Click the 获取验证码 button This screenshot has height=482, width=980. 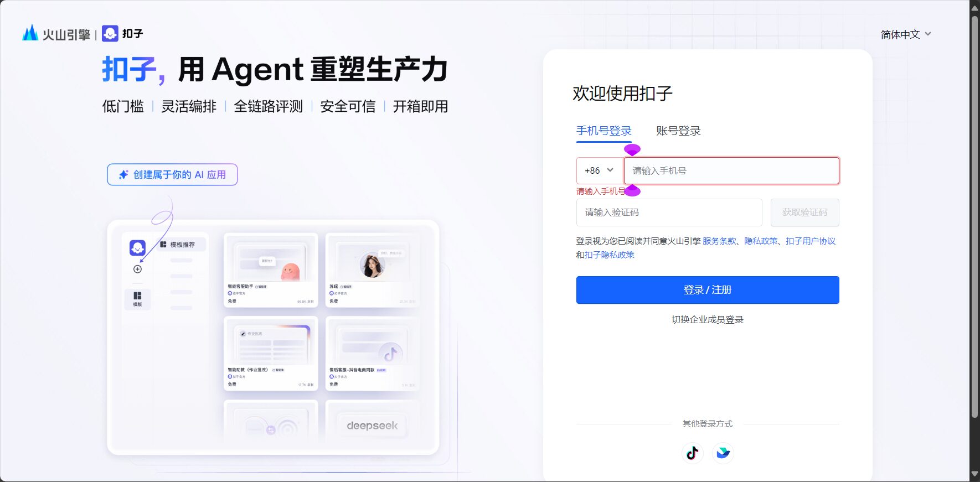tap(804, 213)
